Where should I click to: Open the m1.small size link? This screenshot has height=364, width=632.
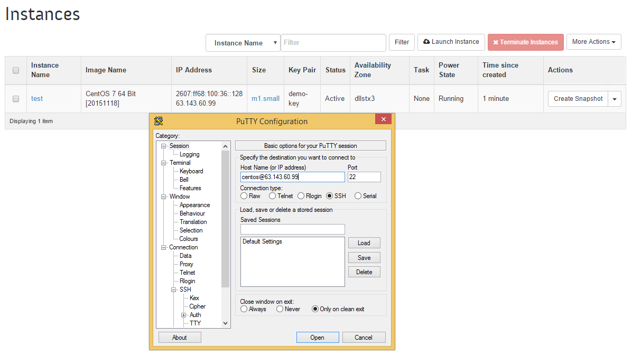click(x=265, y=99)
